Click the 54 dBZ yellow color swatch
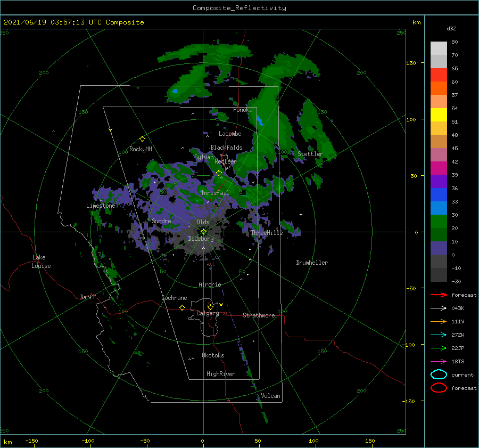 click(439, 115)
